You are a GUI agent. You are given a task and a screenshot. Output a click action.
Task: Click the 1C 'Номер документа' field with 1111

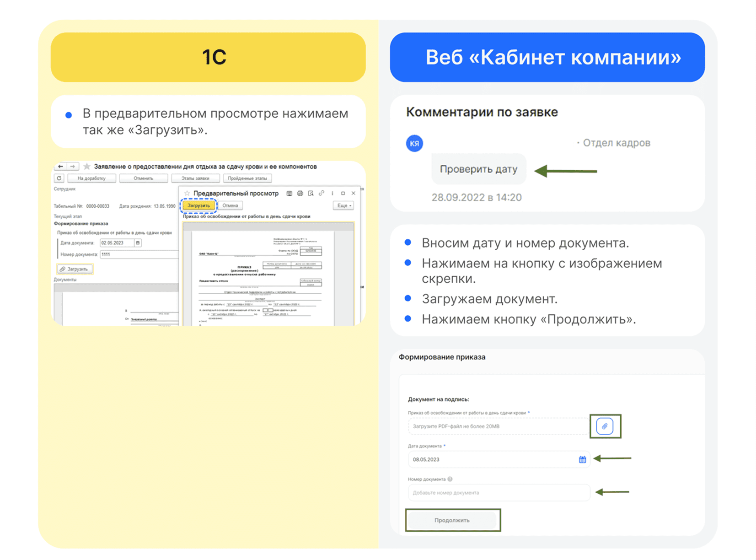(139, 254)
